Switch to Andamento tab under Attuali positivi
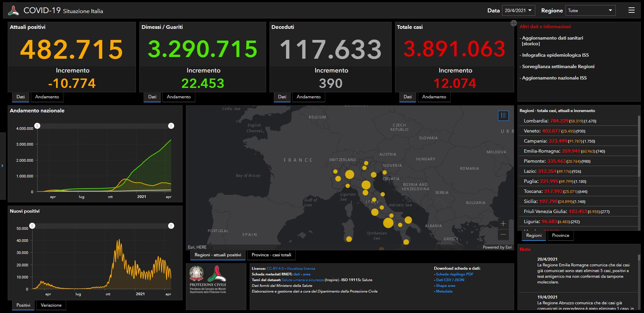Screen dimensions: 644x313 (x=47, y=97)
